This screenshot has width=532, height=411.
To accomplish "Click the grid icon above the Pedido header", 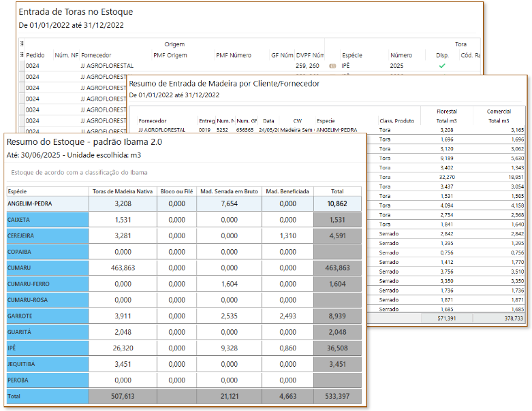I will point(22,44).
